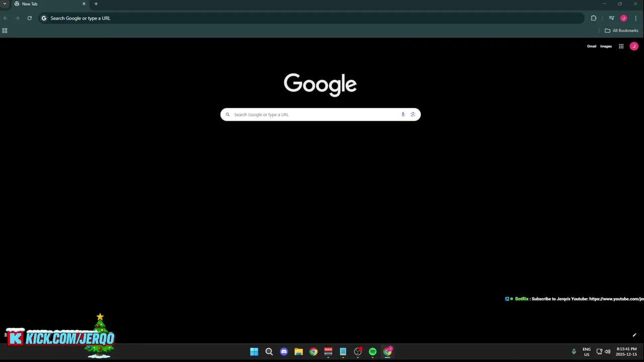Open the volume speaker tray icon
Screen dimensions: 644x362
point(607,352)
